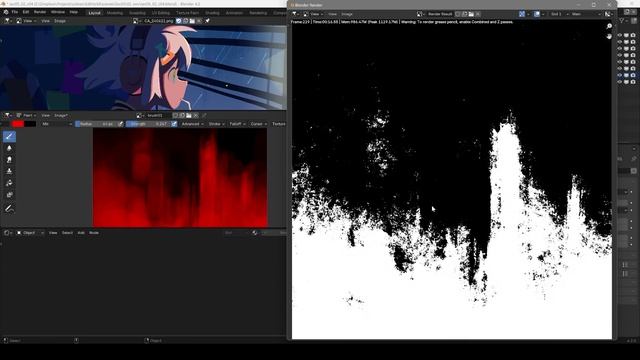Image resolution: width=640 pixels, height=360 pixels.
Task: Open image file beside brush01 name
Action: click(x=189, y=116)
